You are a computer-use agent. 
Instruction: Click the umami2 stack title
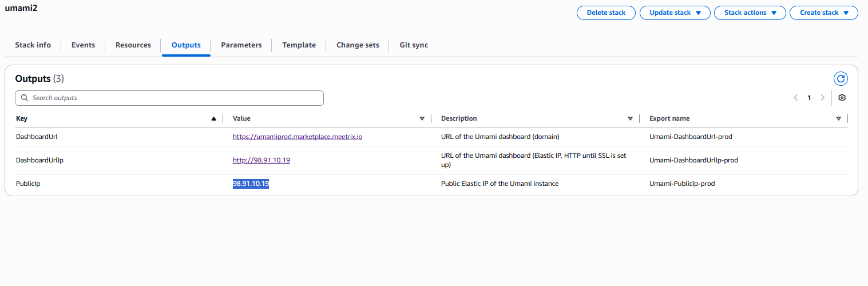tap(22, 9)
